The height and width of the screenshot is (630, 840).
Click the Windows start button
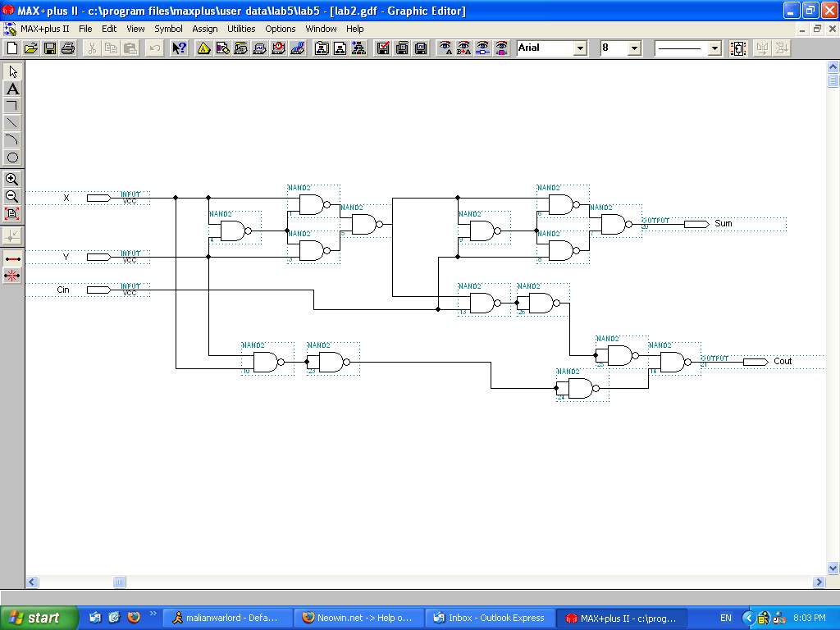39,618
